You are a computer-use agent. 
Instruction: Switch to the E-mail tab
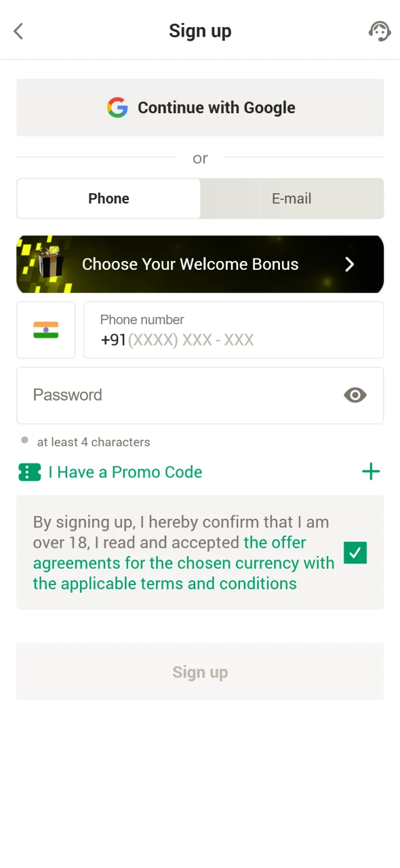pos(292,199)
